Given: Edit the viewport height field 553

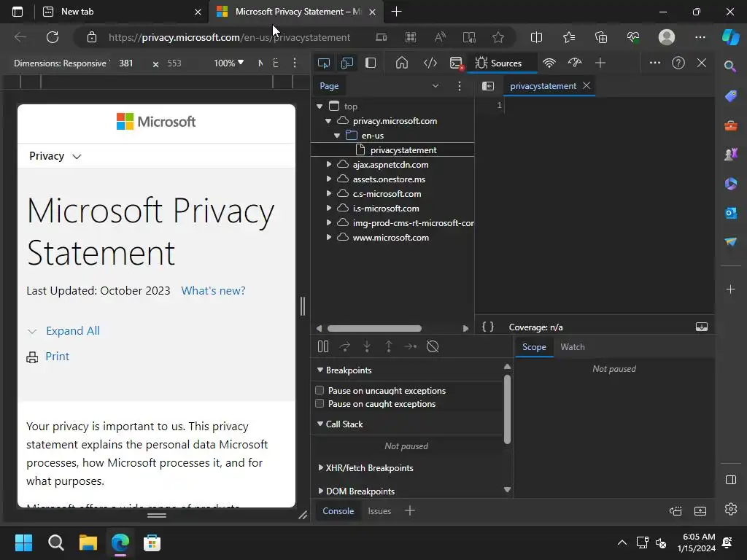Looking at the screenshot, I should 174,63.
